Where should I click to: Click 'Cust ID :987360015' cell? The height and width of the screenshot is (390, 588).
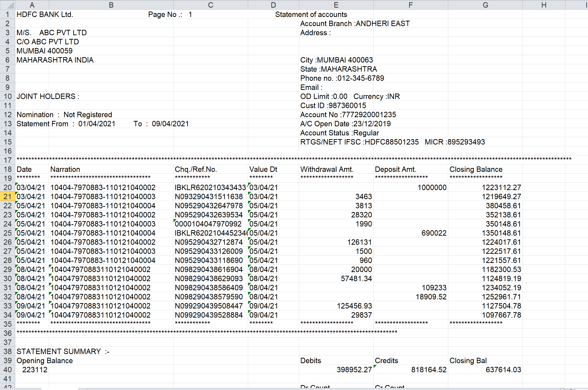pyautogui.click(x=333, y=105)
